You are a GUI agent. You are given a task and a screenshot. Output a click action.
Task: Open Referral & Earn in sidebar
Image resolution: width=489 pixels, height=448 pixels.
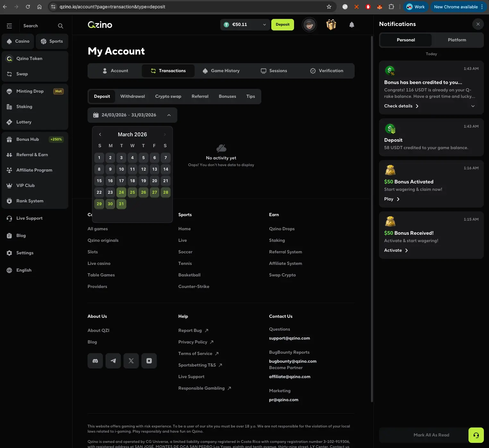[35, 155]
